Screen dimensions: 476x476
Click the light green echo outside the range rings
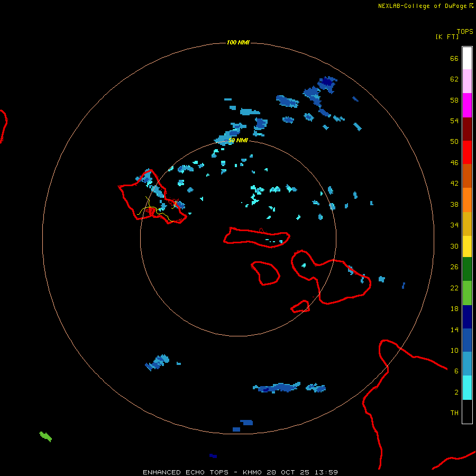coord(45,436)
